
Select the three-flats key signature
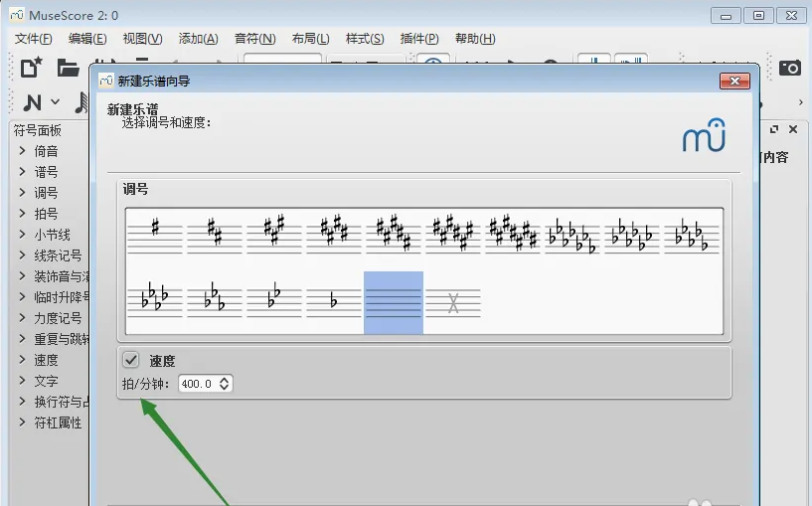[215, 302]
